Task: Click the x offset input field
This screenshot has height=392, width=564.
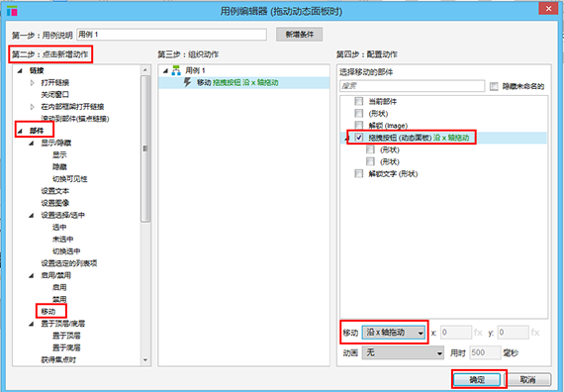Action: tap(456, 333)
